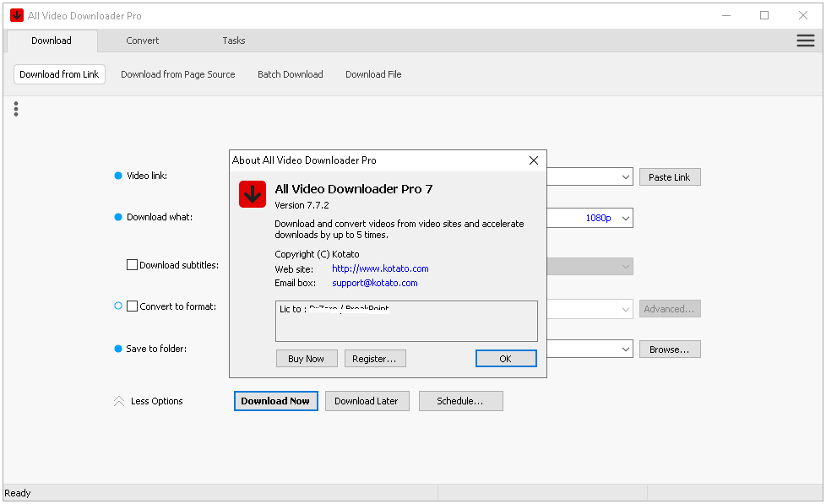Select the Save to folder bullet

118,349
